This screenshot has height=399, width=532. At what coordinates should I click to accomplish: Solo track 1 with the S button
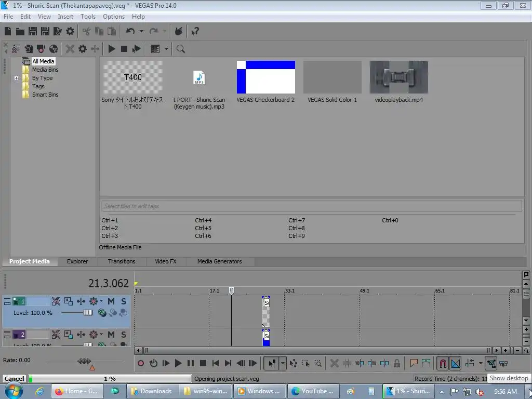click(x=124, y=301)
